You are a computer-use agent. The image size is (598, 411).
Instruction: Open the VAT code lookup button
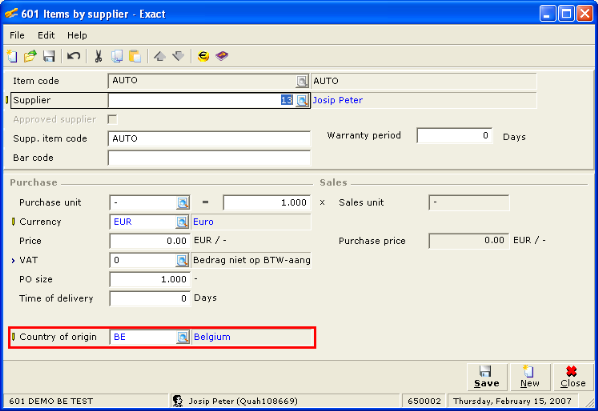[182, 260]
